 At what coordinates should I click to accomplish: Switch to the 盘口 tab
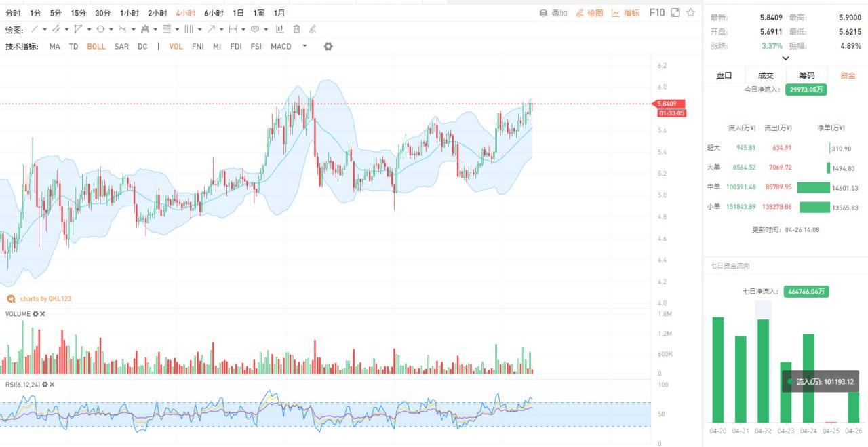(724, 75)
